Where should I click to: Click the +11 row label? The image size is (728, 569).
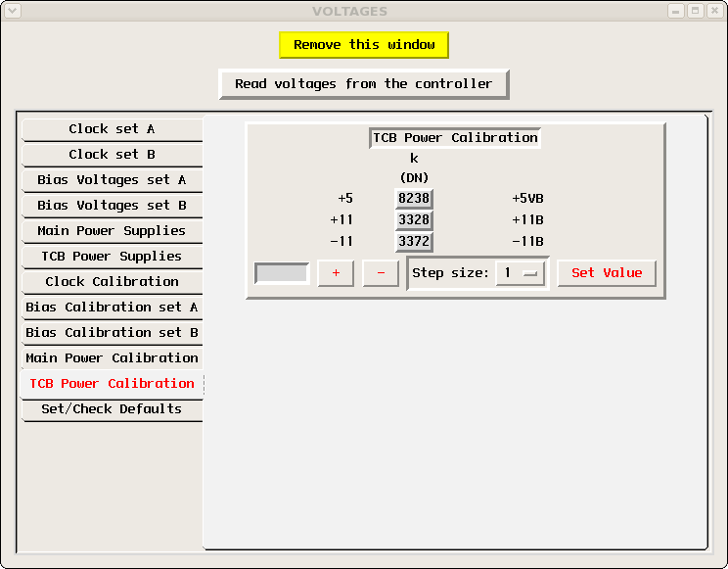(341, 220)
